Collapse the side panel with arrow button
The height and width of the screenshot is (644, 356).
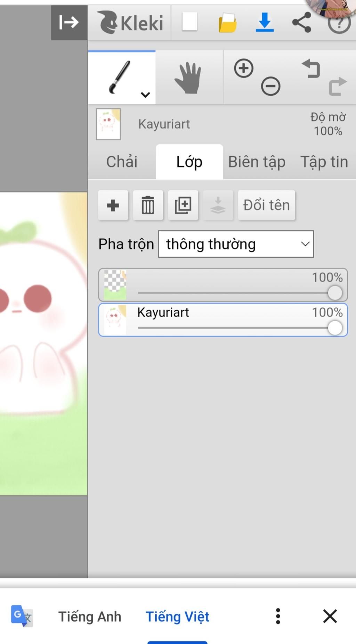coord(69,23)
